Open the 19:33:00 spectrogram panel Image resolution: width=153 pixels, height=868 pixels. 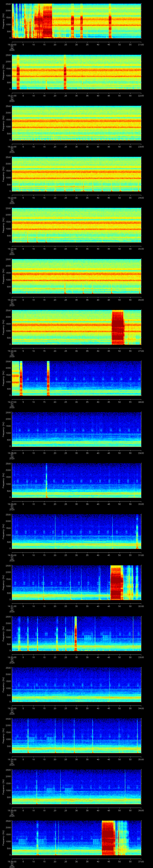click(x=76, y=685)
